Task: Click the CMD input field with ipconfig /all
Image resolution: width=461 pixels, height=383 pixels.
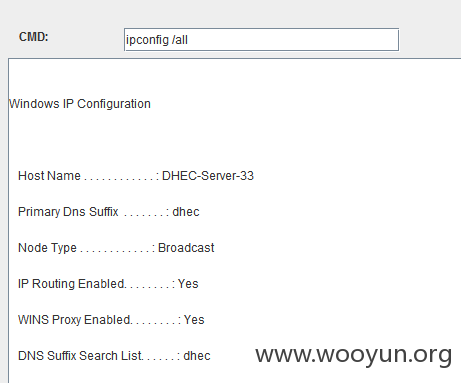Action: coord(261,40)
